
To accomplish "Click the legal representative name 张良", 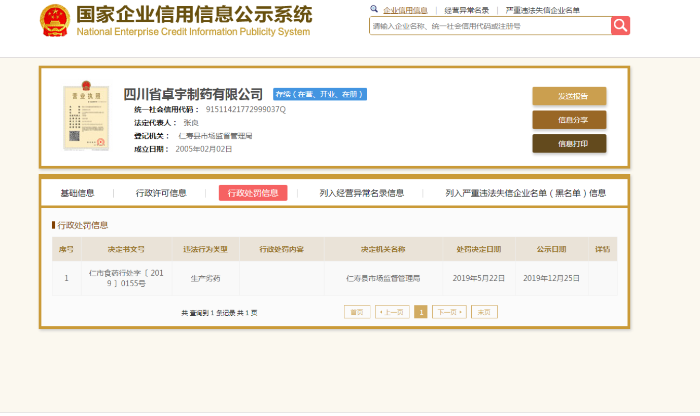I will tap(191, 123).
